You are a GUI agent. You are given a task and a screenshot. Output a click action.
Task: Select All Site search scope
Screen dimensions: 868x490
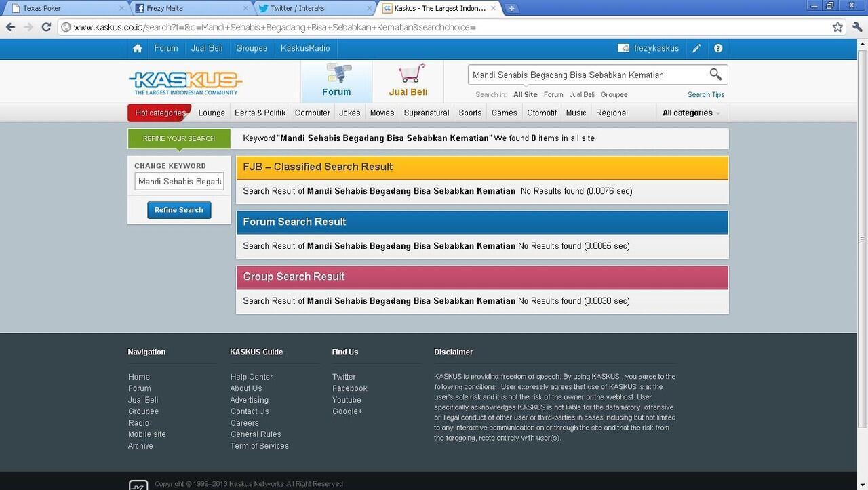pyautogui.click(x=526, y=95)
